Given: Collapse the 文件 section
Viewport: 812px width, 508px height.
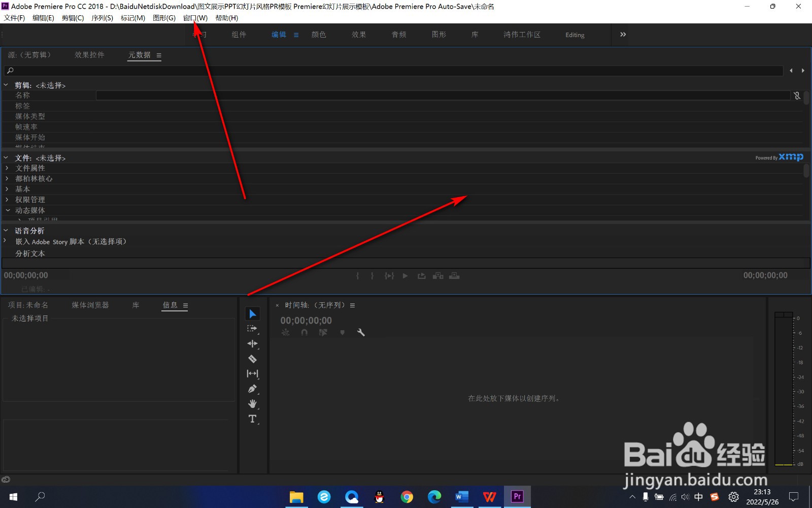Looking at the screenshot, I should pos(6,158).
